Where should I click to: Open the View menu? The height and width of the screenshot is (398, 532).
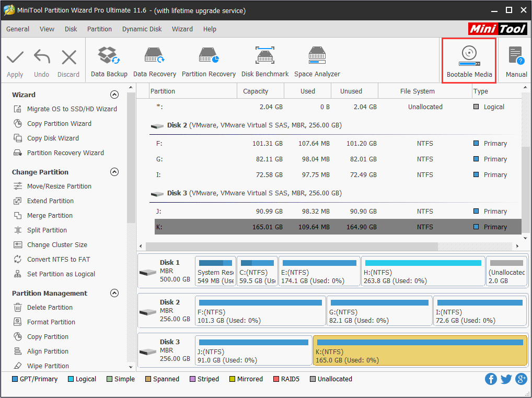click(47, 29)
